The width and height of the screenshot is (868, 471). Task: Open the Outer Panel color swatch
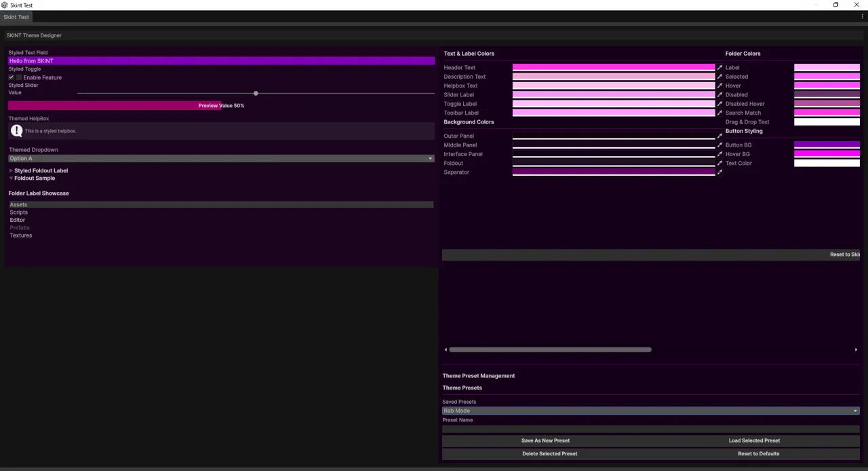[x=614, y=136]
